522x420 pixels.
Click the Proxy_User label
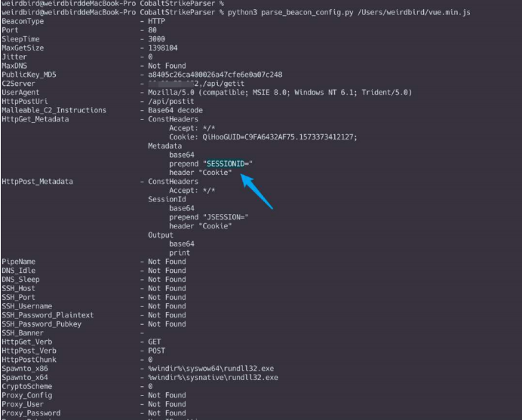23,404
